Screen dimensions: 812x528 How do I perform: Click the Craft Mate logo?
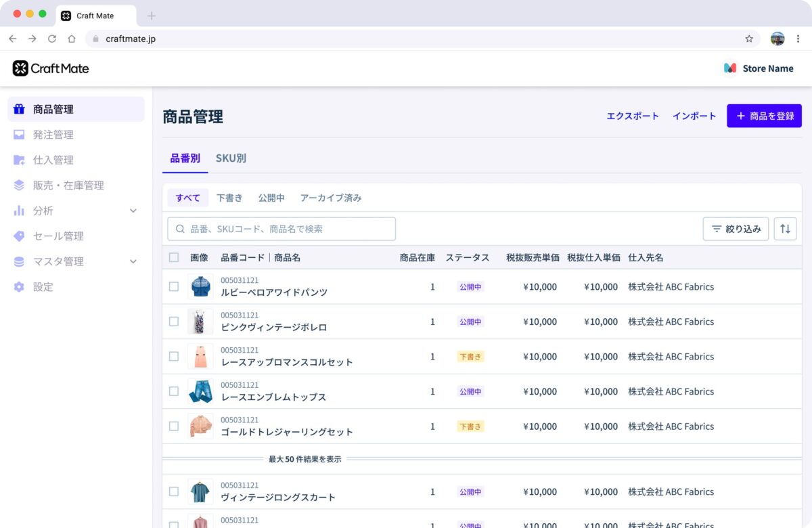[x=49, y=68]
